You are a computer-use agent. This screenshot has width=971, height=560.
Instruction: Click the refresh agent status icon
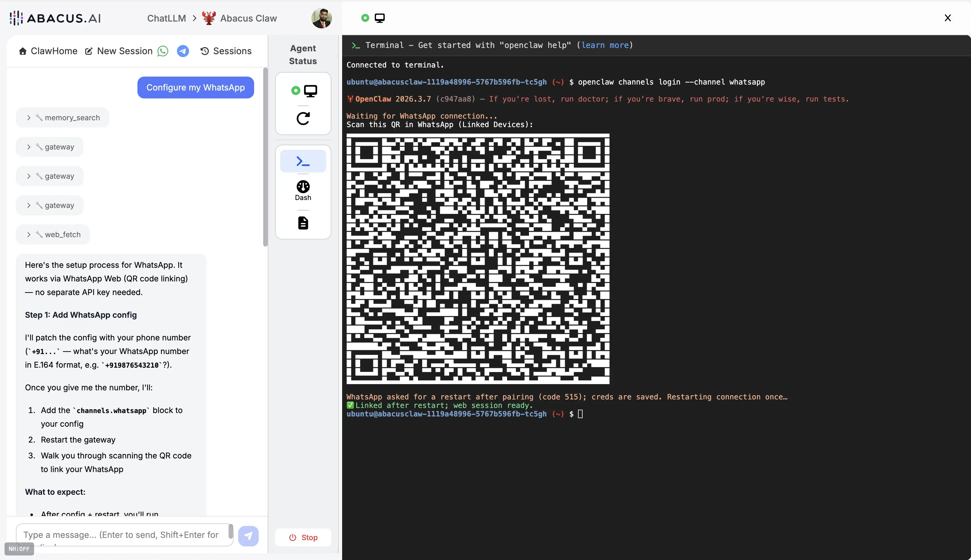point(303,119)
